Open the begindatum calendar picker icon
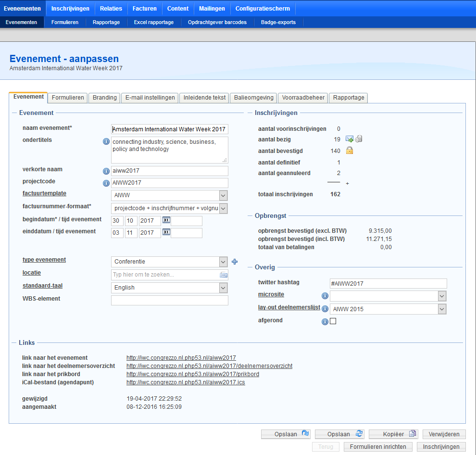The image size is (476, 455). click(166, 220)
